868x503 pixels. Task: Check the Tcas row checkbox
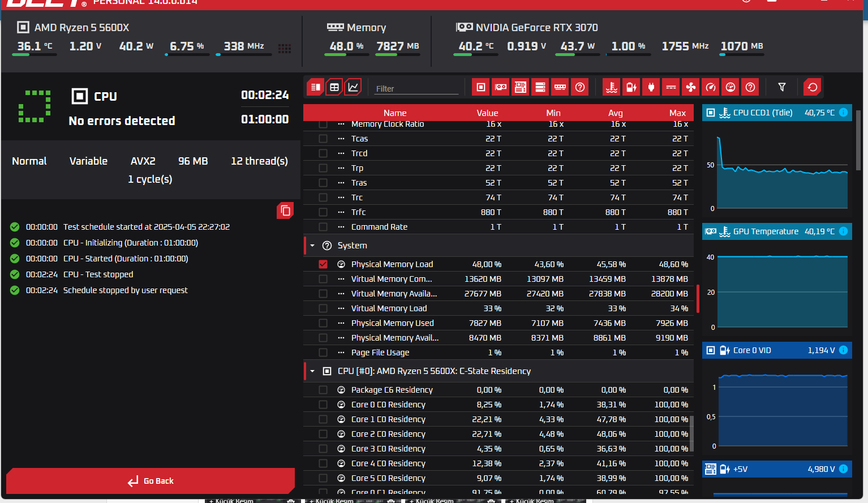(x=323, y=139)
